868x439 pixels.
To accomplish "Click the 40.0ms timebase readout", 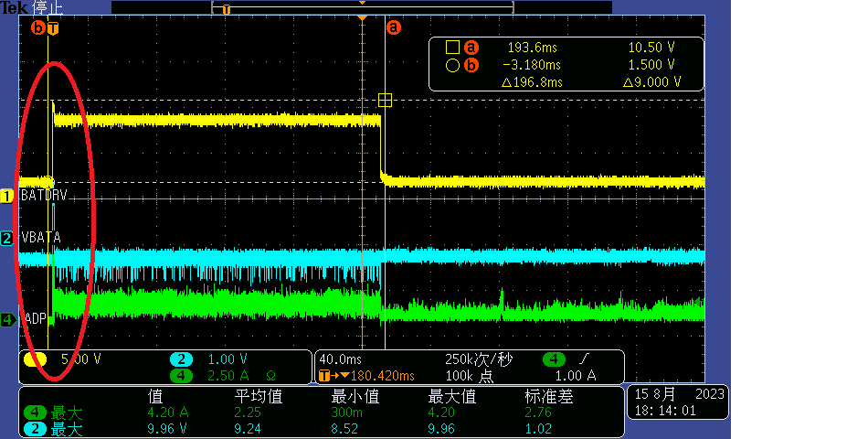I will pyautogui.click(x=339, y=359).
